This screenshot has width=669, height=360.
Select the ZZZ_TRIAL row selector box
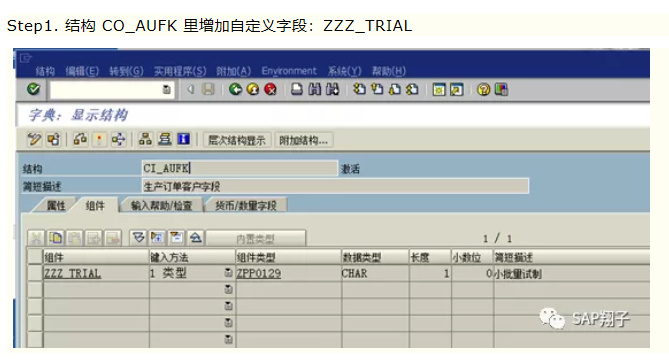[35, 273]
